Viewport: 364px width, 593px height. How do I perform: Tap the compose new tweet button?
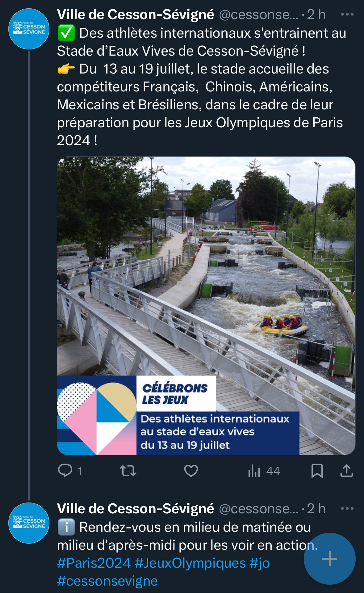point(329,558)
